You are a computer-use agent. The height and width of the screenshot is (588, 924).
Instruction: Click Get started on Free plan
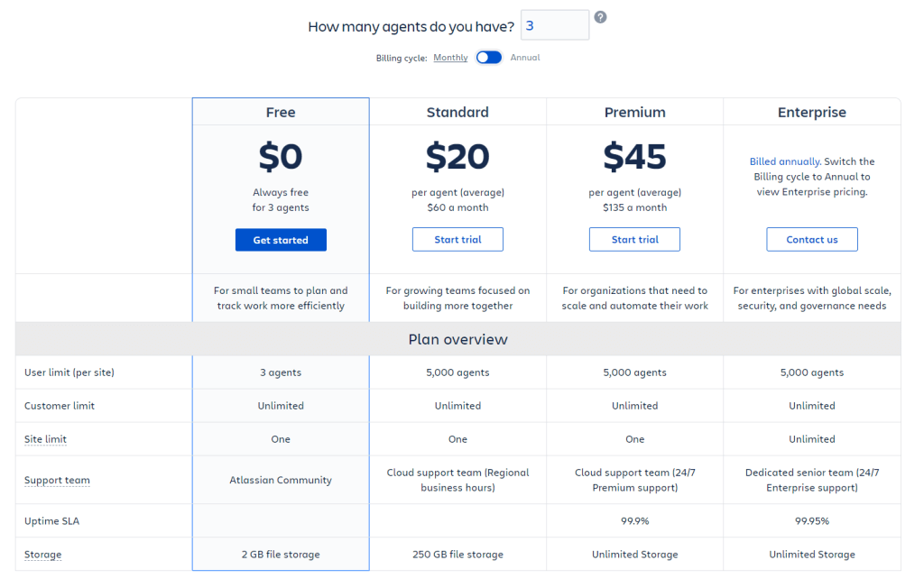click(281, 240)
